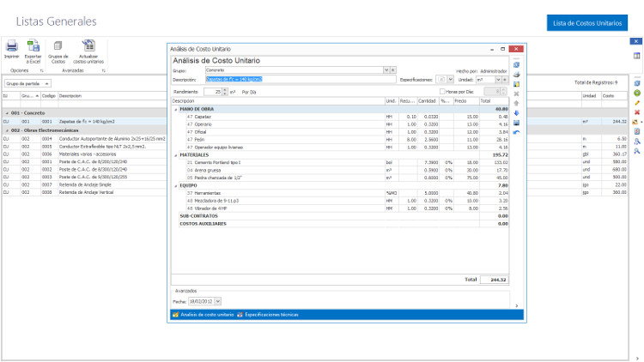The image size is (644, 362).
Task: Click Actualizar costos unitarios icon
Action: (88, 46)
